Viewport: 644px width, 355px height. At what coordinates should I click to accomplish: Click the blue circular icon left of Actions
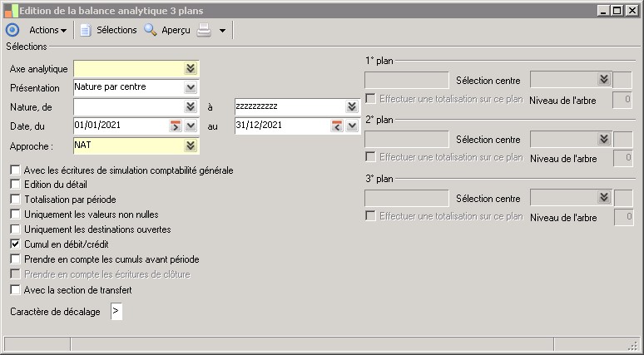coord(12,30)
